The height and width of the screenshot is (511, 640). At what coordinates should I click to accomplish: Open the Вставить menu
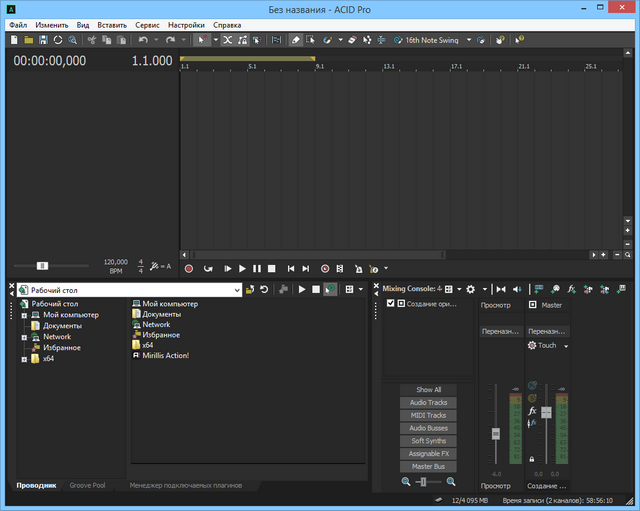(x=112, y=24)
